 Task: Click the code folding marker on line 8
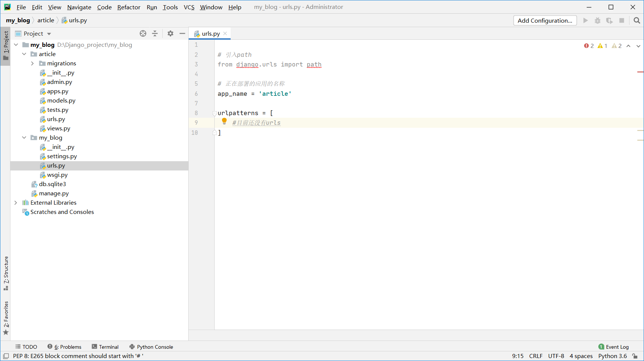pyautogui.click(x=215, y=113)
